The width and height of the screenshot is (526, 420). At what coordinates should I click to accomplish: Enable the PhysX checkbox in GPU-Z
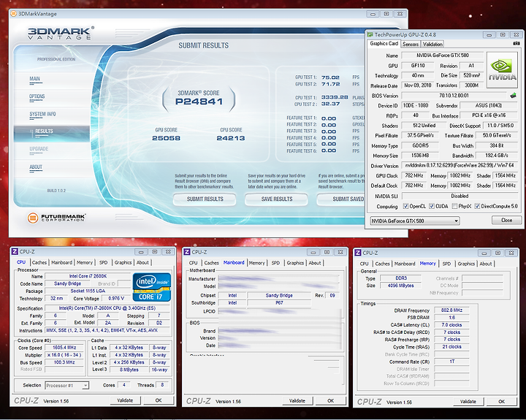[x=454, y=206]
